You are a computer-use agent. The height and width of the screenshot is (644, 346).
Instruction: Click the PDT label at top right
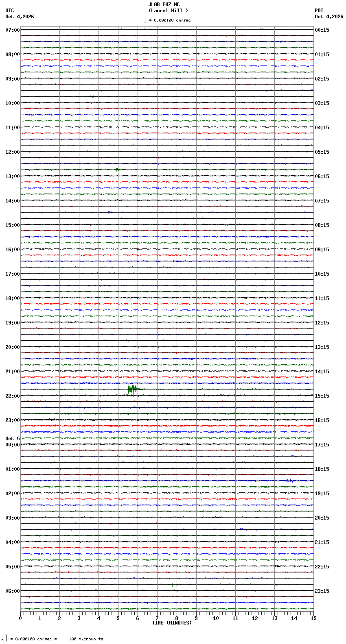(x=319, y=11)
